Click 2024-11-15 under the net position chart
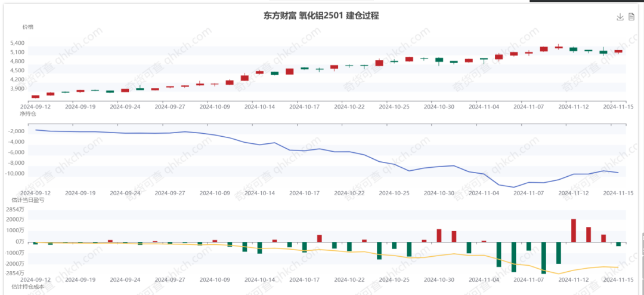644x295 pixels. coord(618,192)
